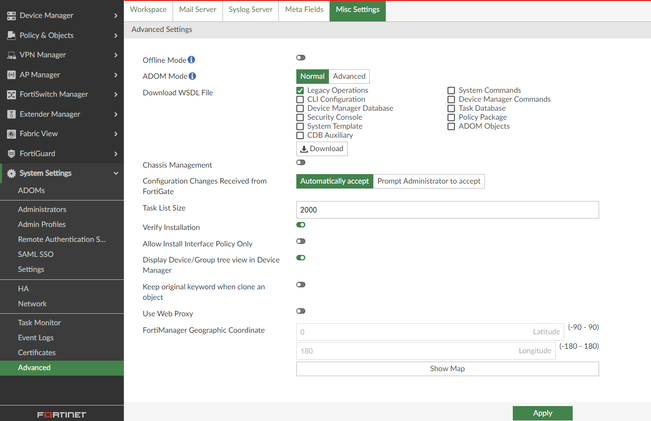This screenshot has height=421, width=651.
Task: Click the Fortinet logo in the sidebar
Action: point(61,415)
